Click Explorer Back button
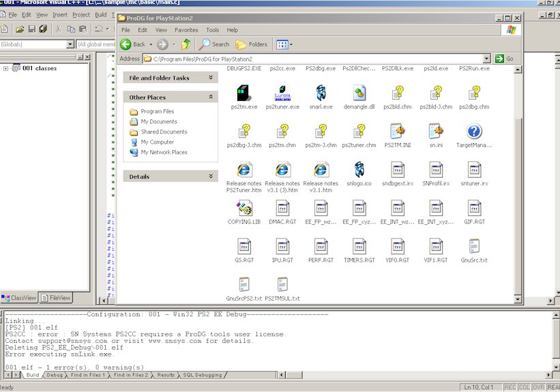 pyautogui.click(x=133, y=44)
